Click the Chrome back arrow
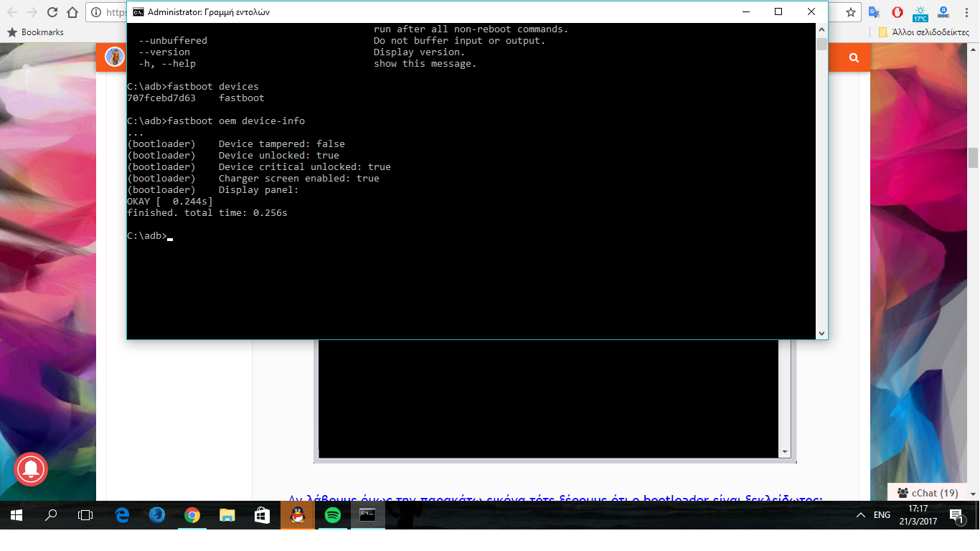Screen dimensions: 980x551 pyautogui.click(x=12, y=12)
